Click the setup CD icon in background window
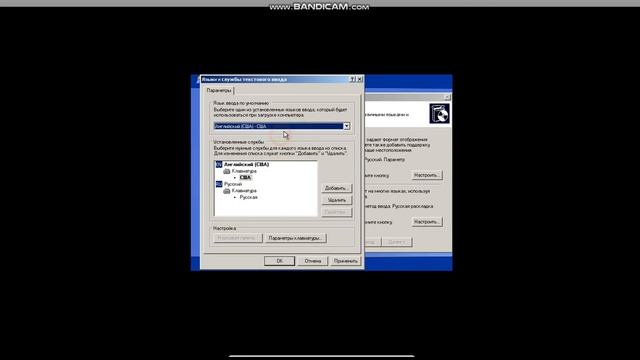640x360 pixels. coord(439,113)
